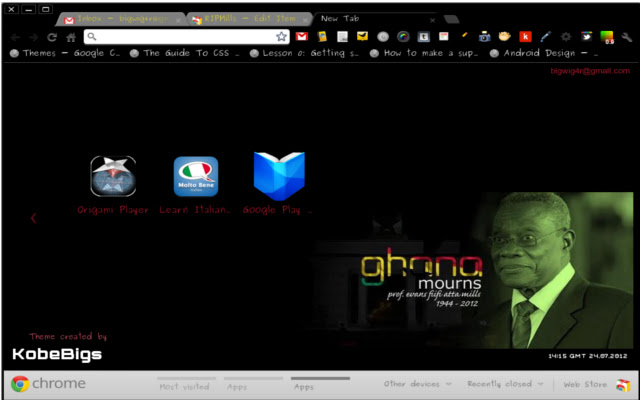Click the pufferfish extension icon
This screenshot has height=400, width=640.
pos(504,37)
